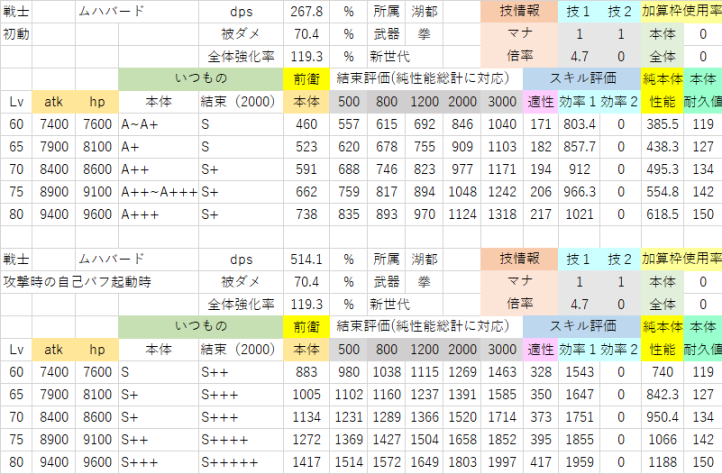The height and width of the screenshot is (474, 722).
Task: Select the cell with value 977
Action: point(462,170)
